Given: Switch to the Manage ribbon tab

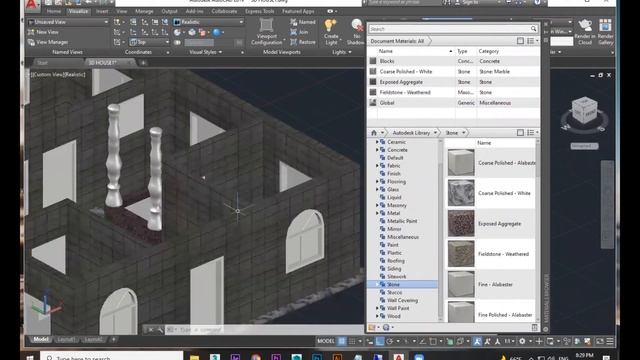Looking at the screenshot, I should tap(144, 11).
